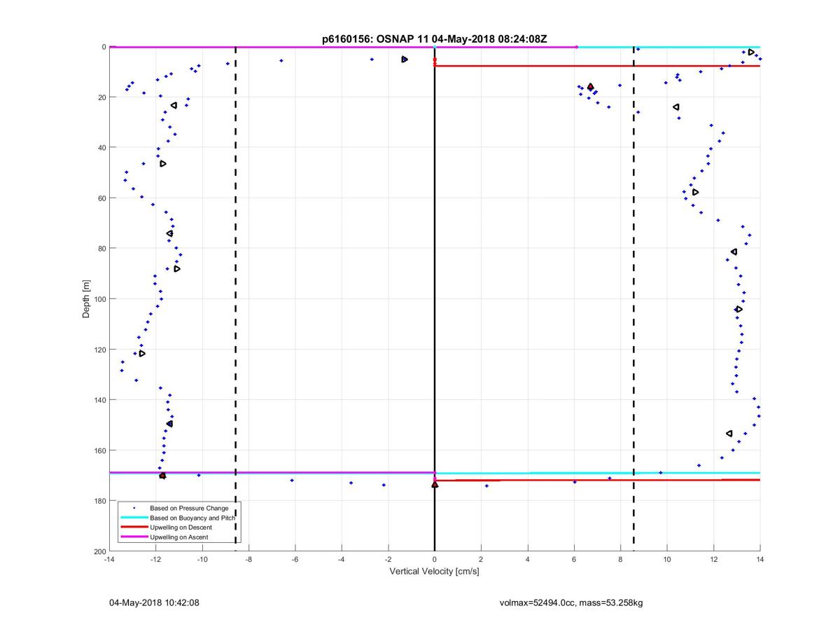Click triangle marker near 153 m on descent profile
Viewport: 840px width, 620px height.
[x=729, y=434]
